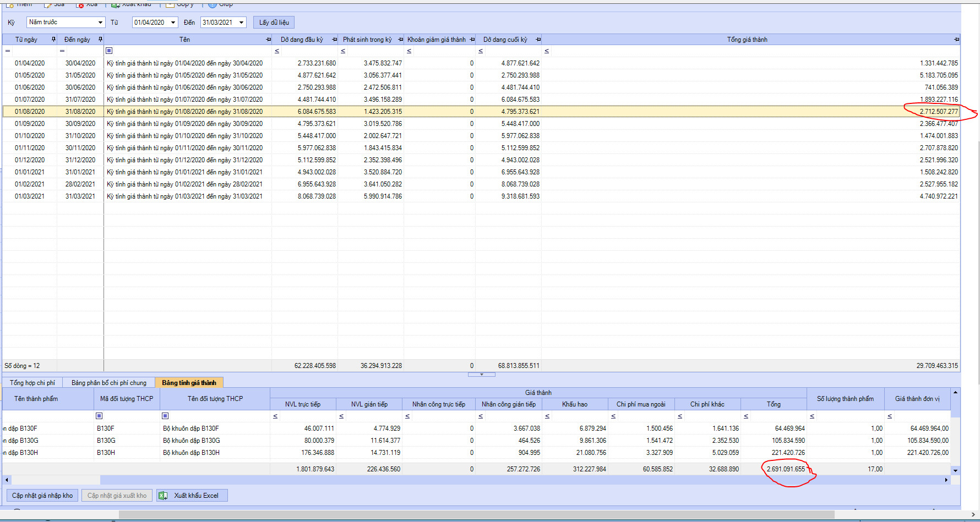Click up arrow of lower grid scrollbar
Screen dimensions: 980x522
coord(955,392)
